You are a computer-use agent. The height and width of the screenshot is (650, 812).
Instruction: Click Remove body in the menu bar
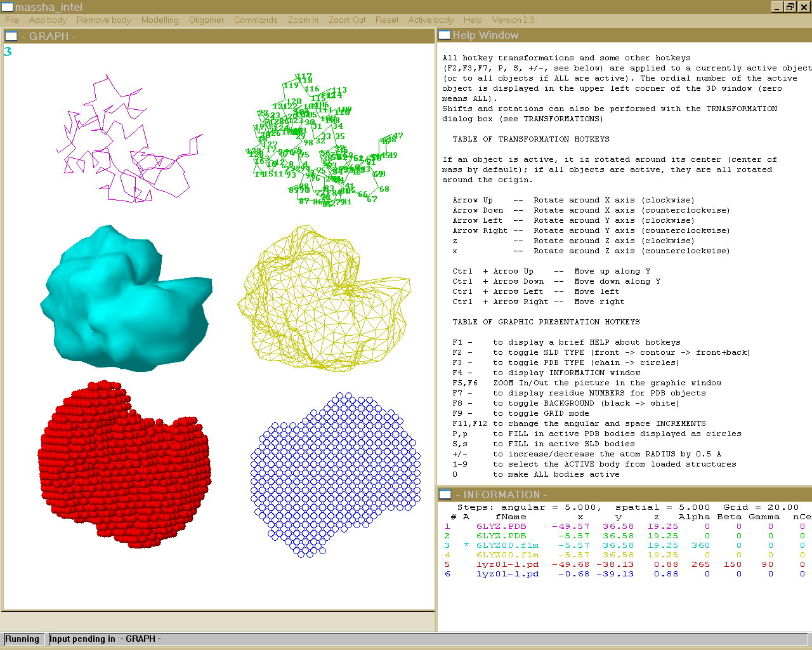click(x=104, y=20)
